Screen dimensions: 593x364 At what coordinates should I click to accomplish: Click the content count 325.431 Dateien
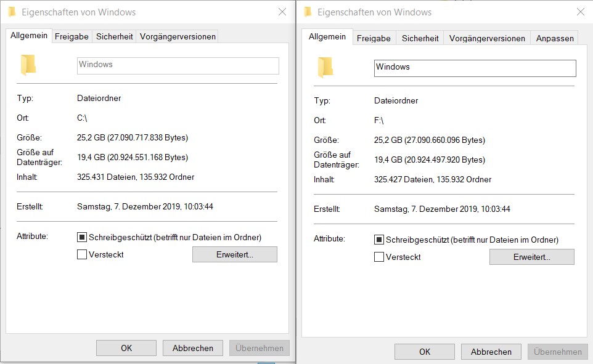coord(107,177)
